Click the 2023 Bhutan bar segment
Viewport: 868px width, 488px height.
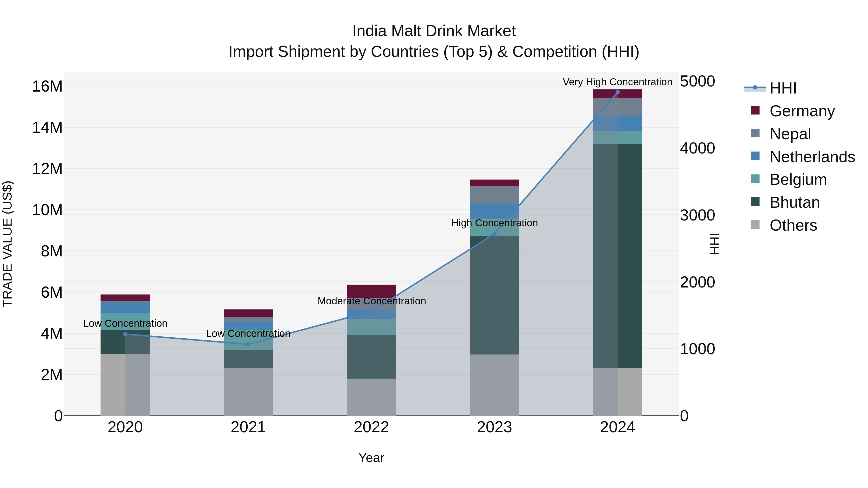click(494, 295)
